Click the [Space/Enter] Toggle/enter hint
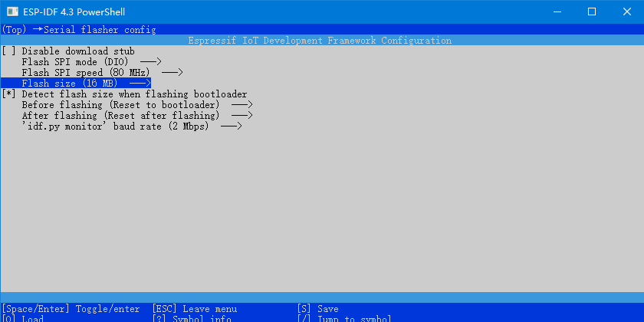Viewport: 644px width, 322px height. tap(71, 309)
